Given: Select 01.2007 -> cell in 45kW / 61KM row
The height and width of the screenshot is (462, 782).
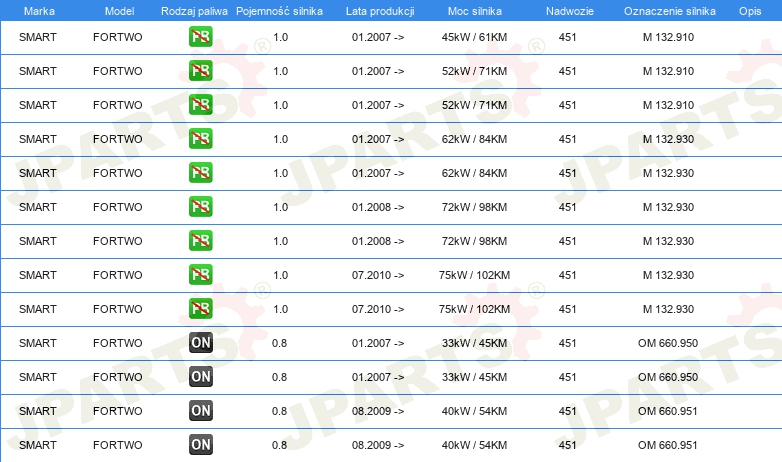Looking at the screenshot, I should click(378, 37).
